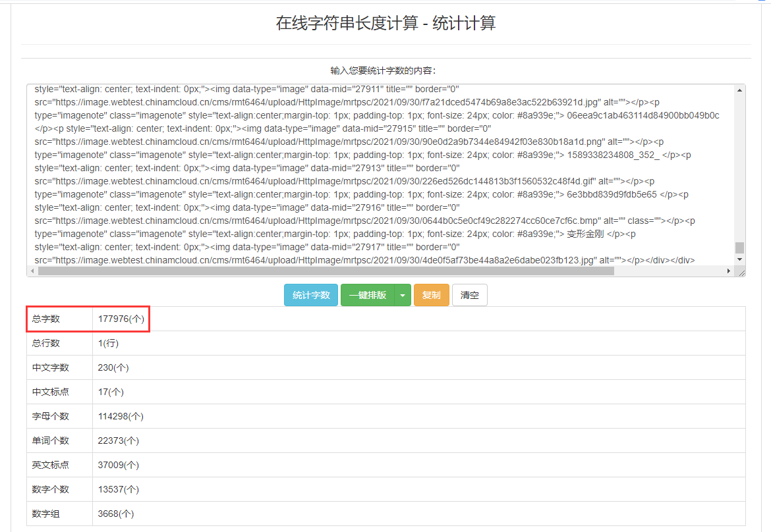Click the value 114298(个)

[x=121, y=417]
